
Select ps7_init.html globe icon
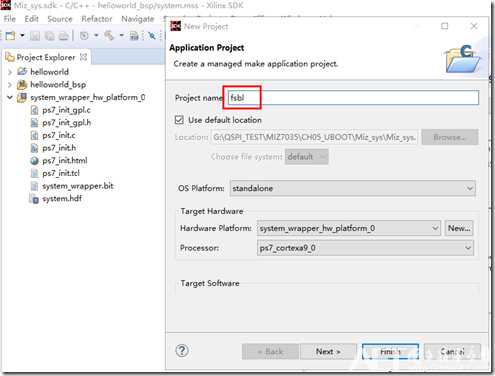pos(34,161)
